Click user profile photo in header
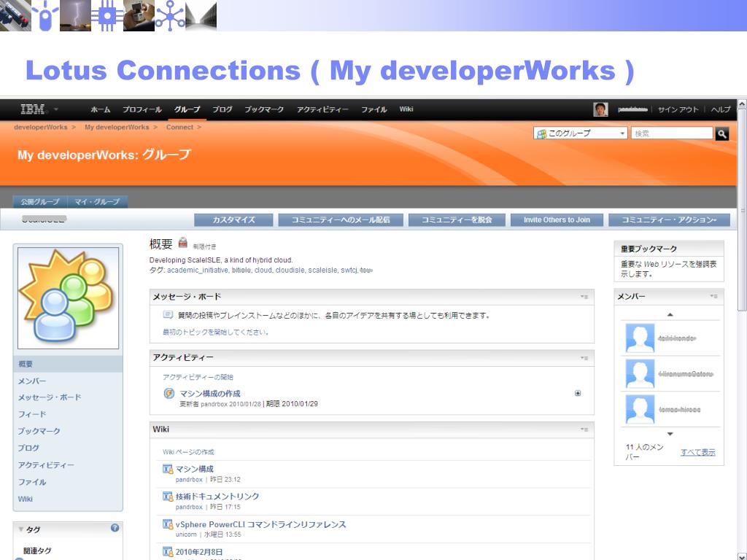The width and height of the screenshot is (747, 560). (601, 109)
